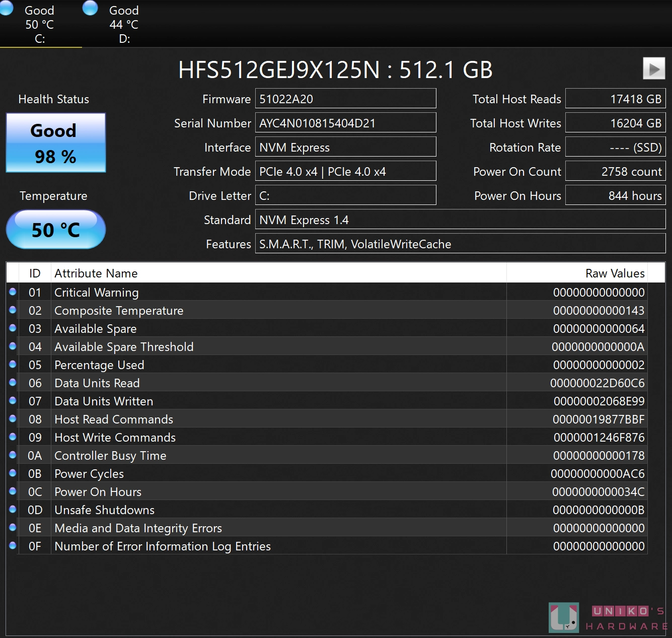Screen dimensions: 672x638
Task: Click status icon for Controller Busy Time row
Action: 13,455
